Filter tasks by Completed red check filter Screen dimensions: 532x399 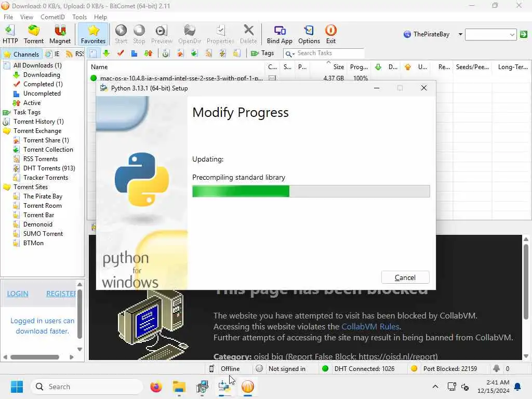click(x=121, y=54)
